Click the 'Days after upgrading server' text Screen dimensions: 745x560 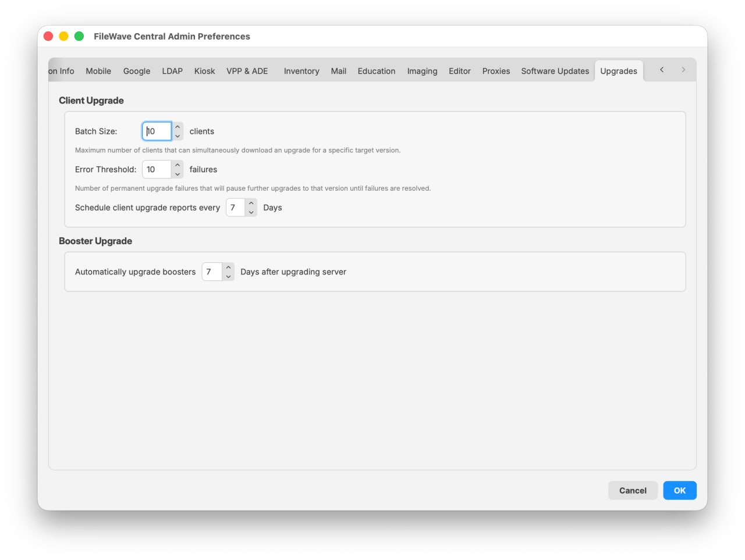(293, 272)
